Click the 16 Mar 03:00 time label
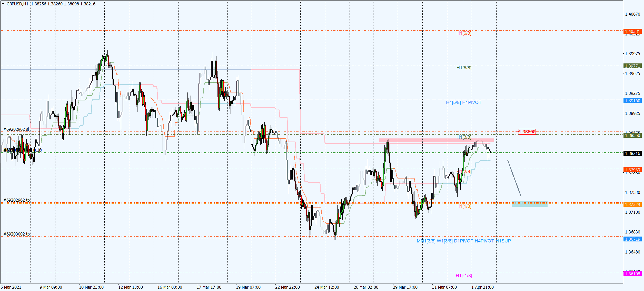The image size is (644, 291). coord(170,287)
